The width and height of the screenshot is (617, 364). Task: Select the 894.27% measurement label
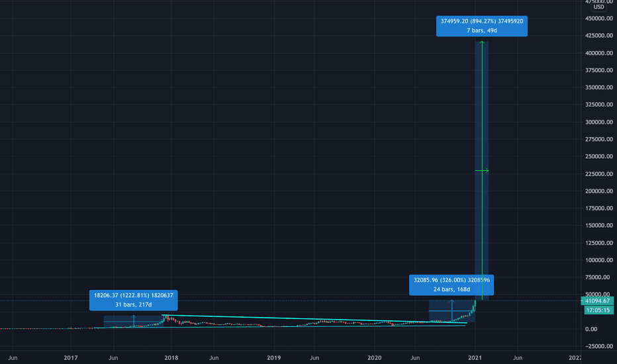click(482, 26)
